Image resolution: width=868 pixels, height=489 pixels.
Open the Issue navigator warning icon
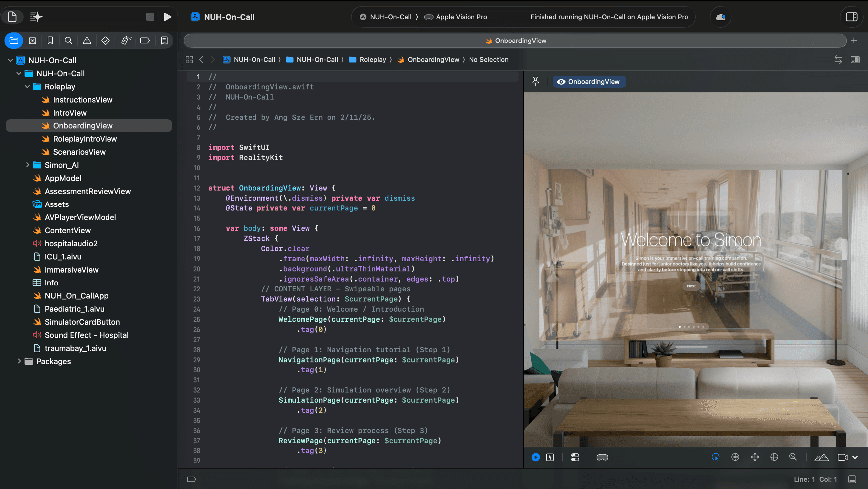coord(87,41)
